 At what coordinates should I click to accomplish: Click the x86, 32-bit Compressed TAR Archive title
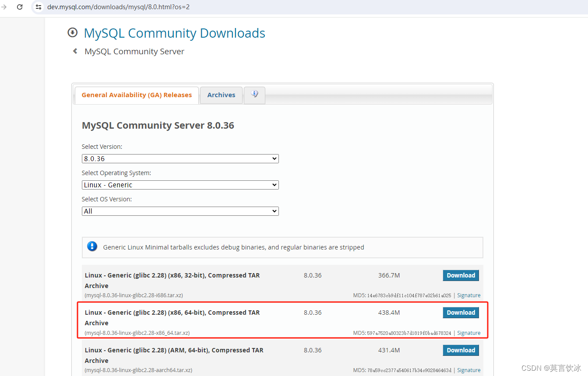pos(173,281)
